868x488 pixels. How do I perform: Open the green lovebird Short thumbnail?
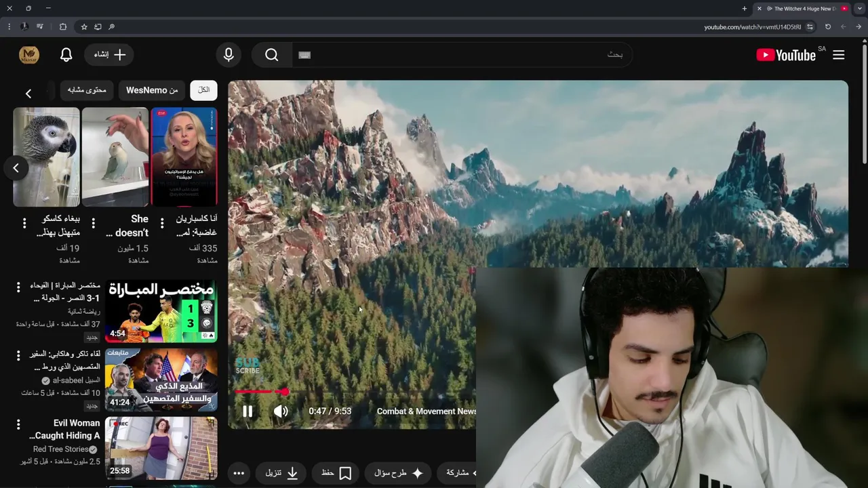115,157
